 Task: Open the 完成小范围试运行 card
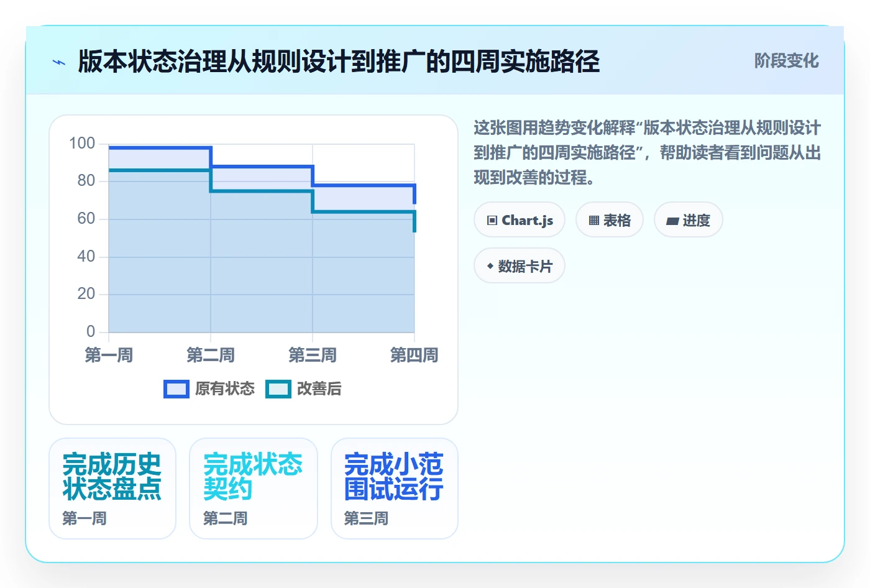(x=395, y=489)
